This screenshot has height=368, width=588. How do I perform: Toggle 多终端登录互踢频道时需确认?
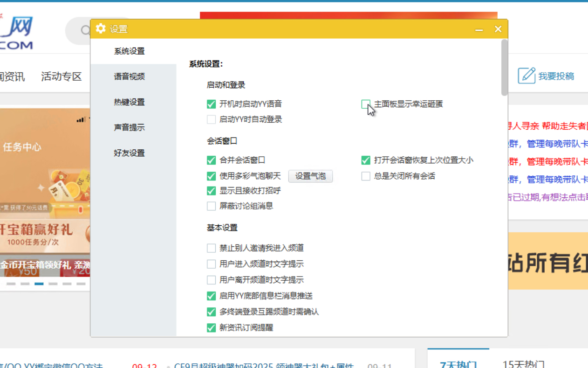pos(212,312)
